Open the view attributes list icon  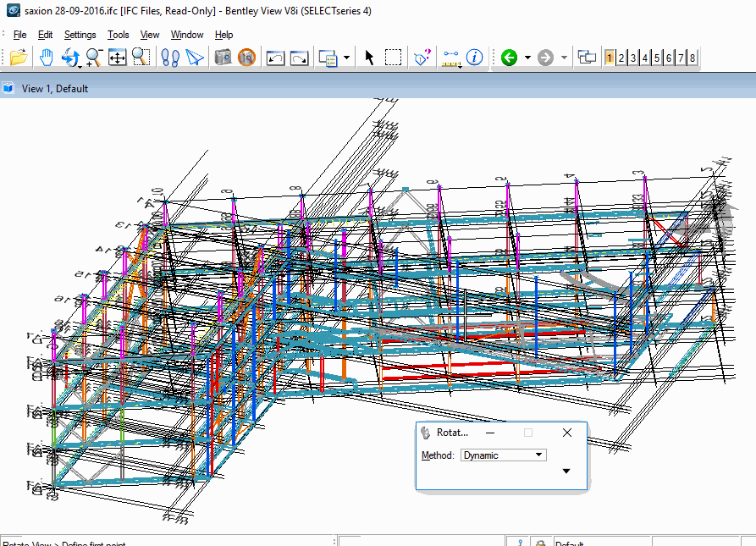pyautogui.click(x=328, y=58)
